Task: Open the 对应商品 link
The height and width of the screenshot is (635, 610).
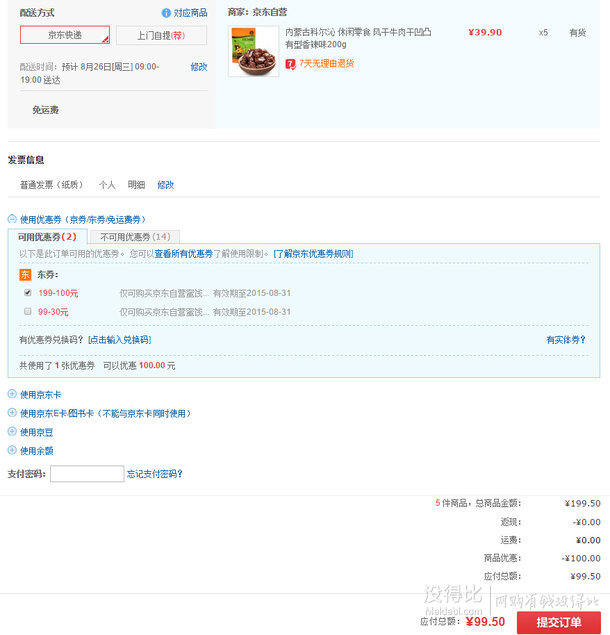Action: (x=190, y=13)
